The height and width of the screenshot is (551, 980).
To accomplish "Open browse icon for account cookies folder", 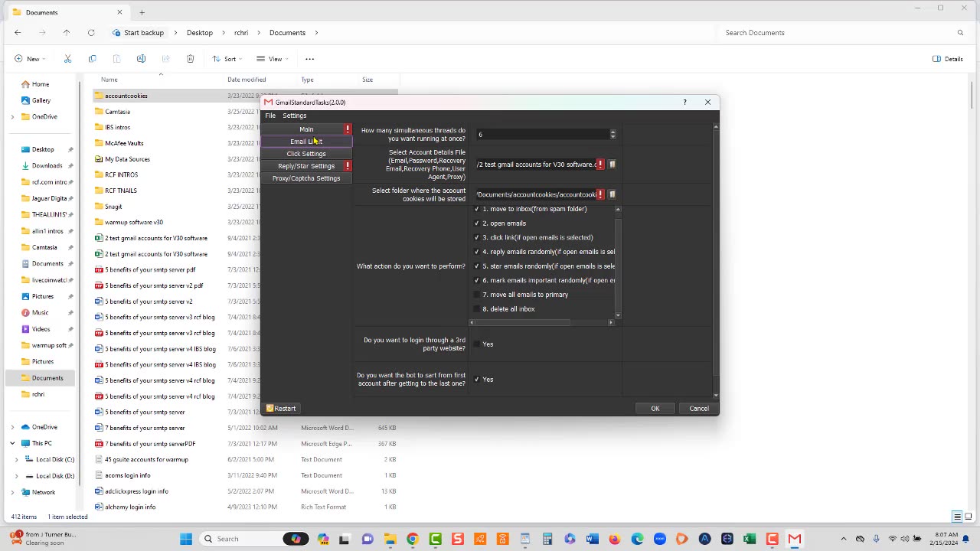I will (612, 194).
